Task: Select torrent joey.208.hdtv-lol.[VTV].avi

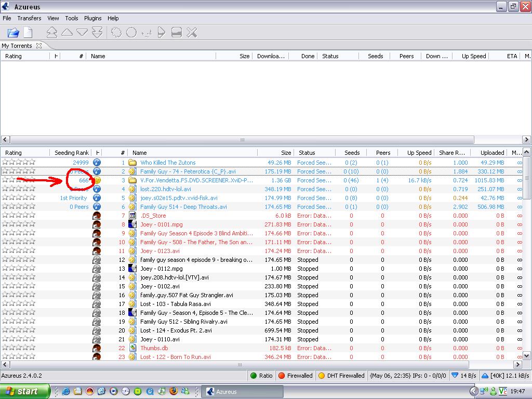Action: 175,277
